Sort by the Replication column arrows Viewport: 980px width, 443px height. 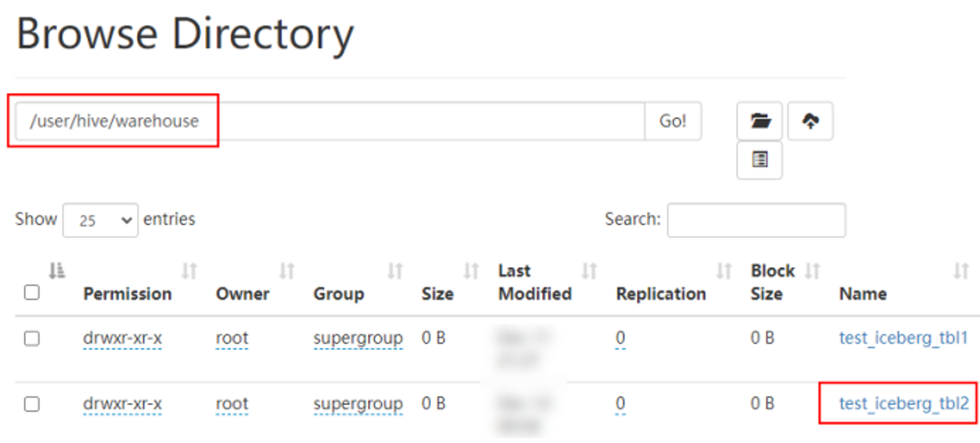click(724, 271)
